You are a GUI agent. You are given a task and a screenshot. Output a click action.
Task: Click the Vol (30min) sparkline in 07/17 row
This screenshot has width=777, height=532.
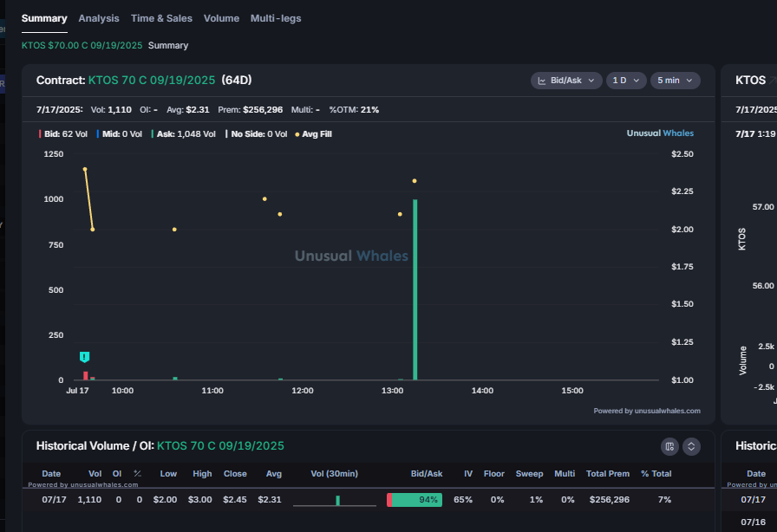pyautogui.click(x=335, y=500)
